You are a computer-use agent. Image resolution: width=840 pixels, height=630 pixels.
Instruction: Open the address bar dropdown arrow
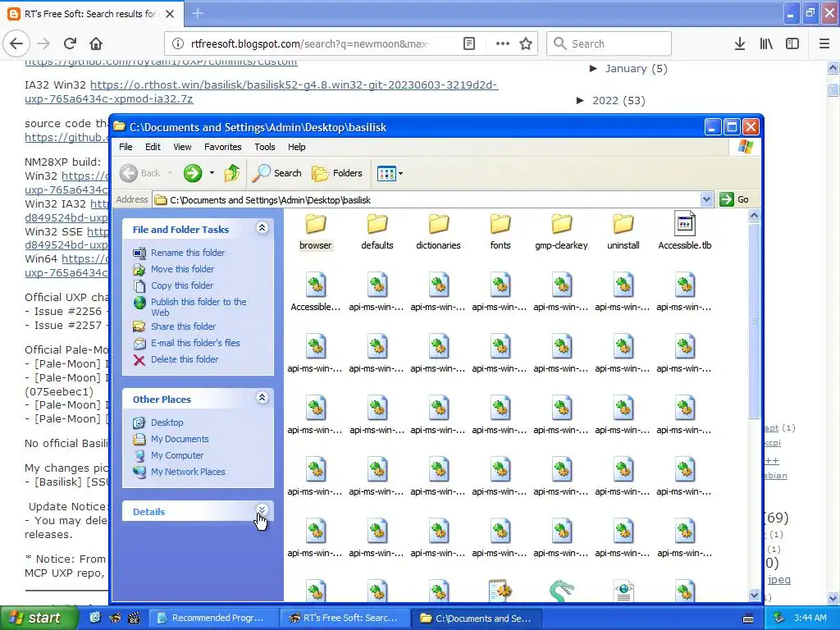point(706,199)
